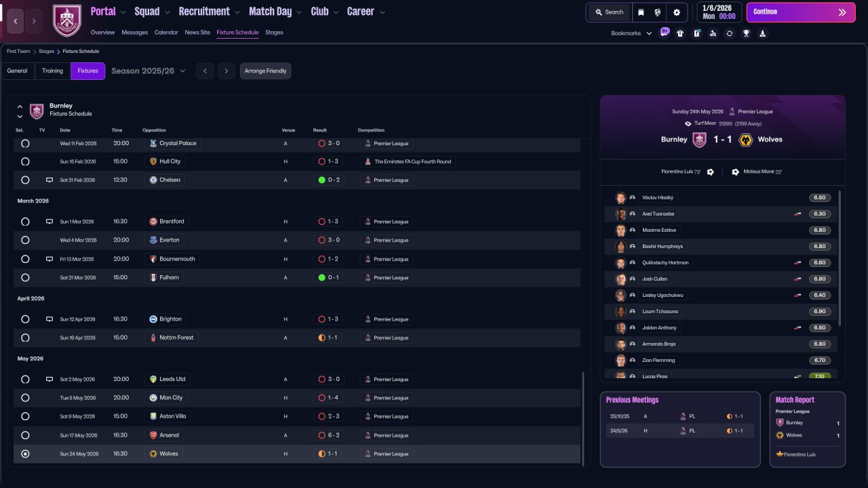The width and height of the screenshot is (868, 488).
Task: Click the Continue button
Action: [801, 12]
